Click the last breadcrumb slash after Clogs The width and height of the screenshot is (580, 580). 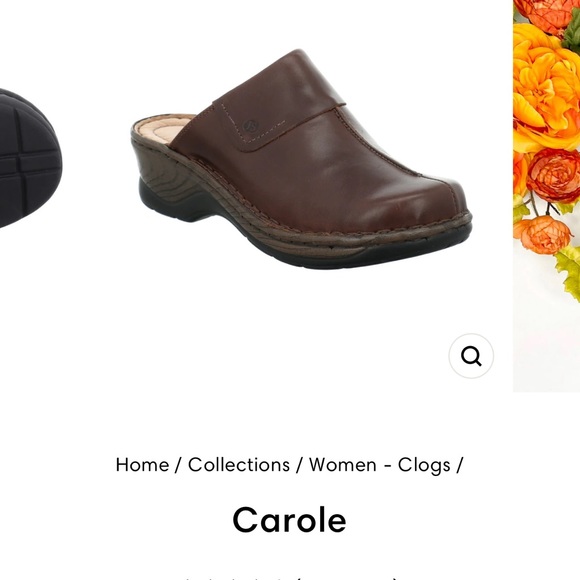coord(459,465)
